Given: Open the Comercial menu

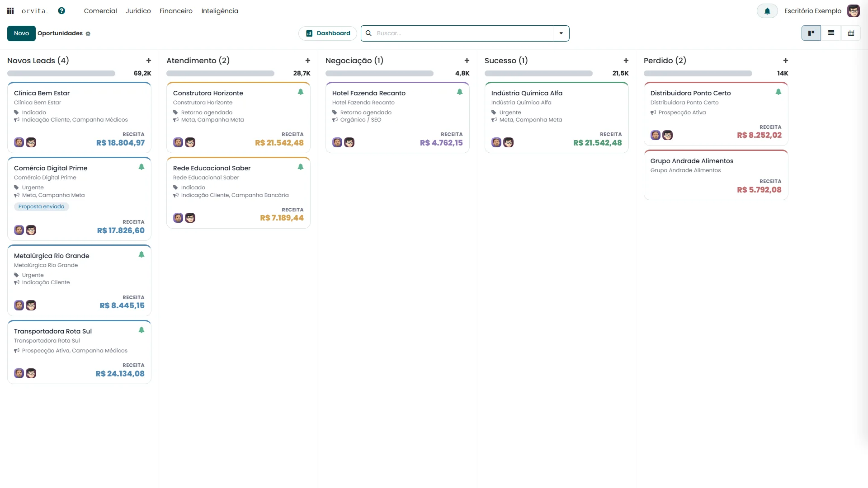Looking at the screenshot, I should [100, 11].
